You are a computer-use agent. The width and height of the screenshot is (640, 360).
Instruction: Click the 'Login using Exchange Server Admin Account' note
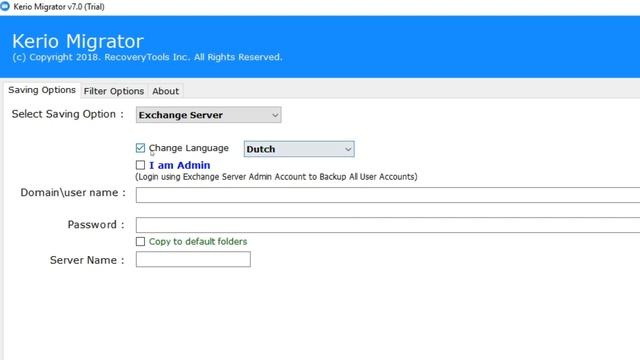(276, 177)
